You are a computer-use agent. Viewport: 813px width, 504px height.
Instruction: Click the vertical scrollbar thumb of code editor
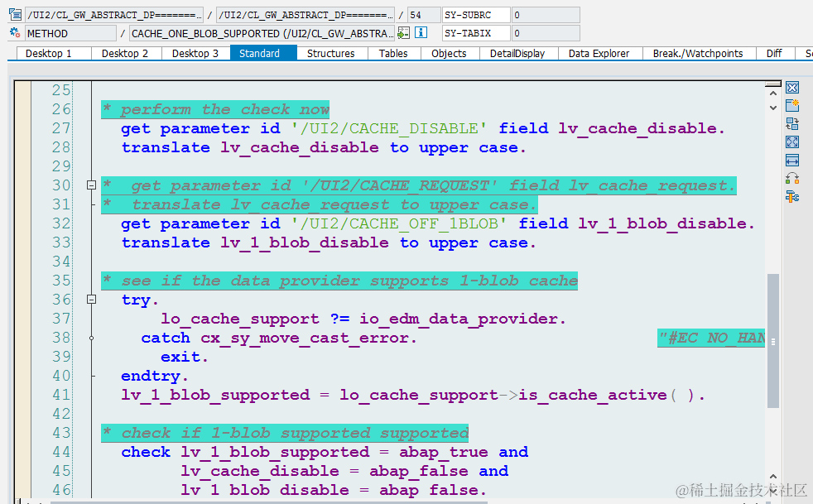point(773,341)
